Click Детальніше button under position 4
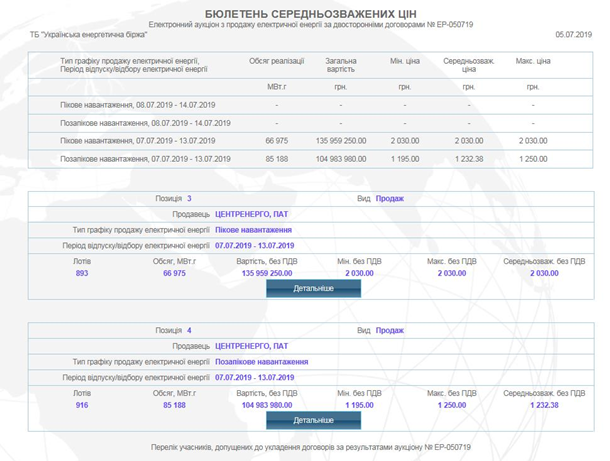610x461 pixels. (x=313, y=420)
